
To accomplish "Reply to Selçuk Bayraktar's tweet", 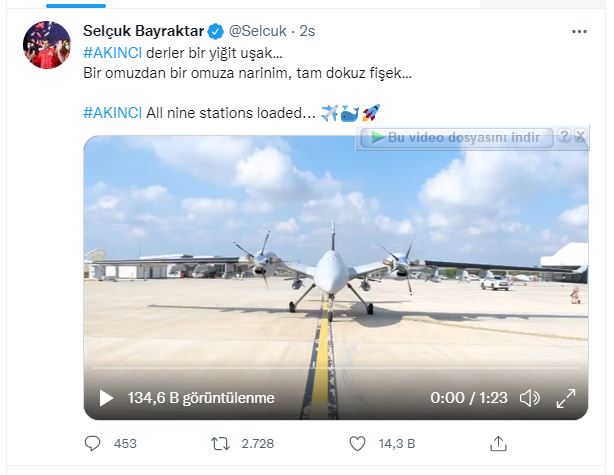I will coord(93,443).
